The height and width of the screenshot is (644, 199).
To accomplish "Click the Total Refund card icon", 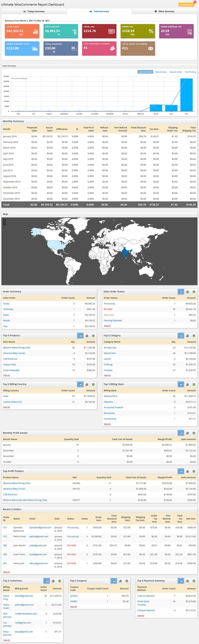I will (x=74, y=32).
